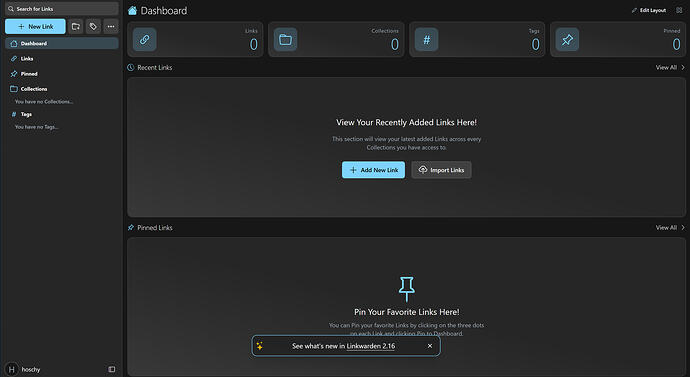This screenshot has height=377, width=690.
Task: Select Dashboard in the sidebar
Action: (62, 43)
